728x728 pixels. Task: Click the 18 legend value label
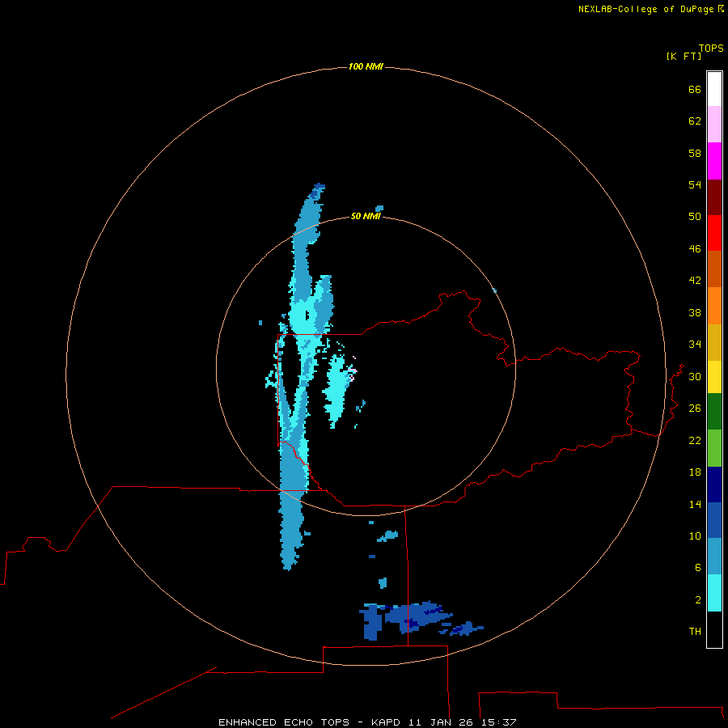point(695,472)
